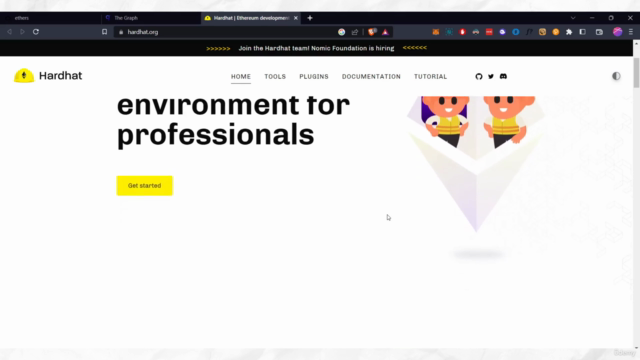This screenshot has width=640, height=360.
Task: Click the Nomic Foundation is hiring banner
Action: (316, 48)
